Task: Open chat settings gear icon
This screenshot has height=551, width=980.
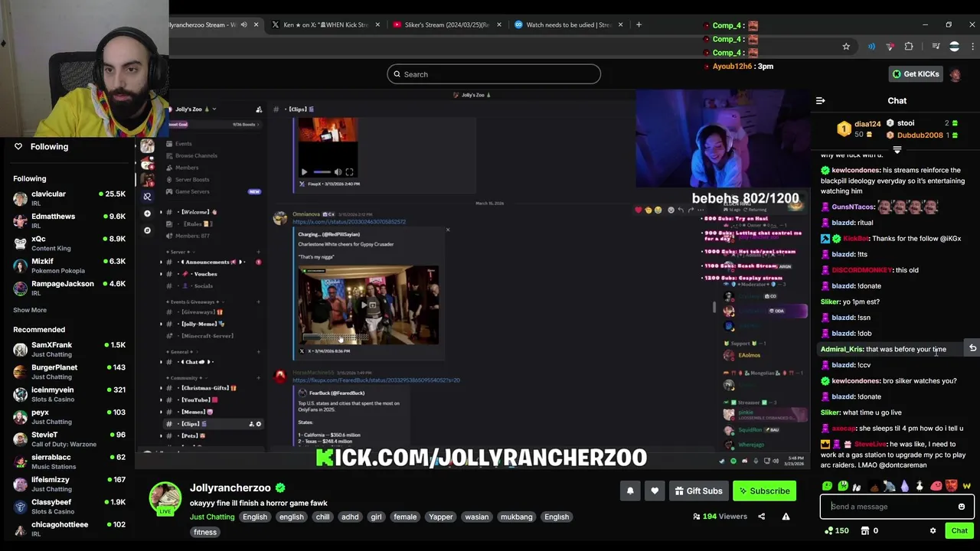Action: pyautogui.click(x=933, y=530)
